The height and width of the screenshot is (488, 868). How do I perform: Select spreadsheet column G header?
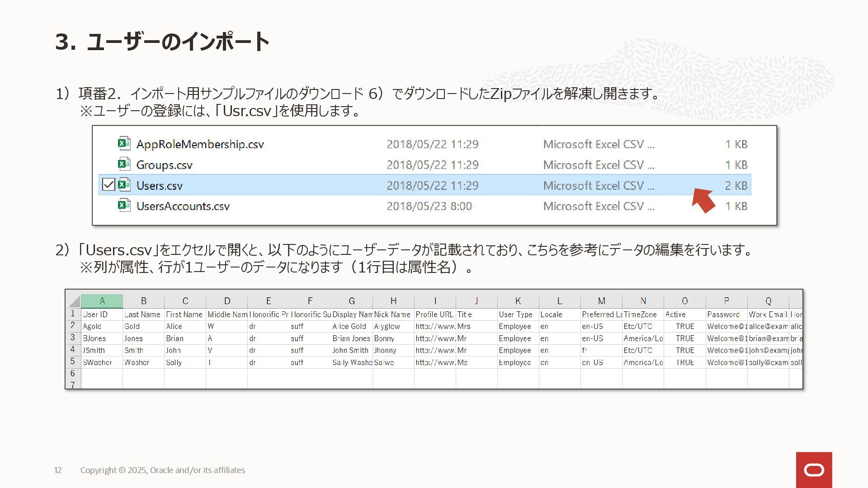(352, 301)
